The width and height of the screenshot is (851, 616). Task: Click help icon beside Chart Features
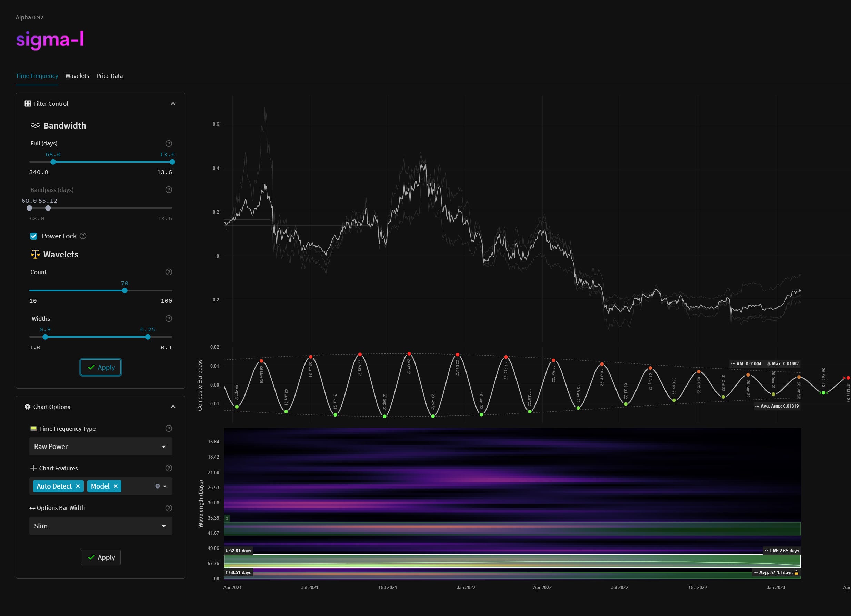(x=169, y=468)
